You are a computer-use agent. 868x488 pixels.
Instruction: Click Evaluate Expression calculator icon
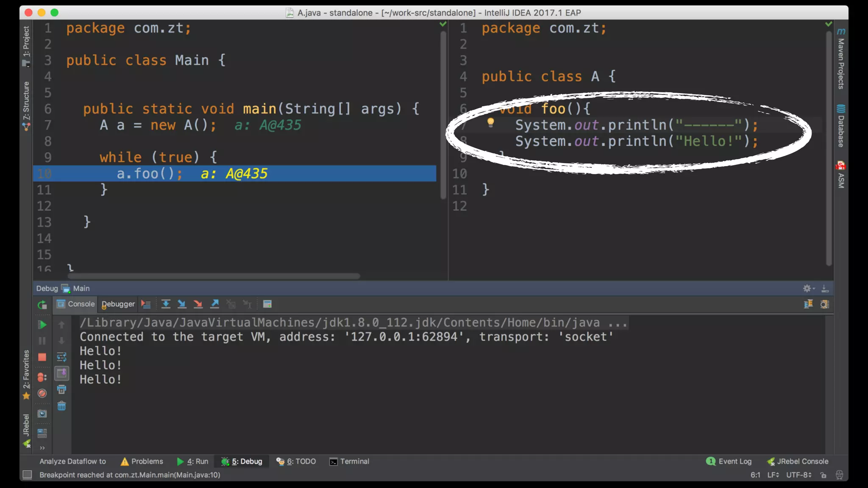pyautogui.click(x=267, y=304)
